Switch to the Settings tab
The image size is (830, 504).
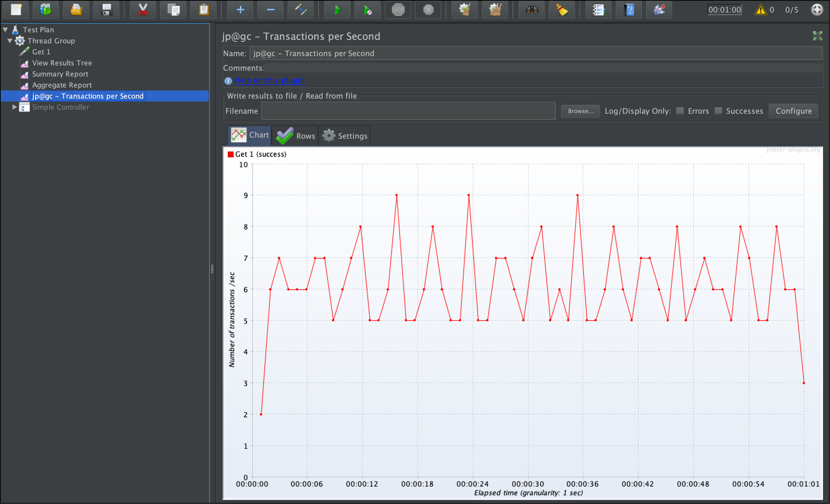pyautogui.click(x=345, y=136)
